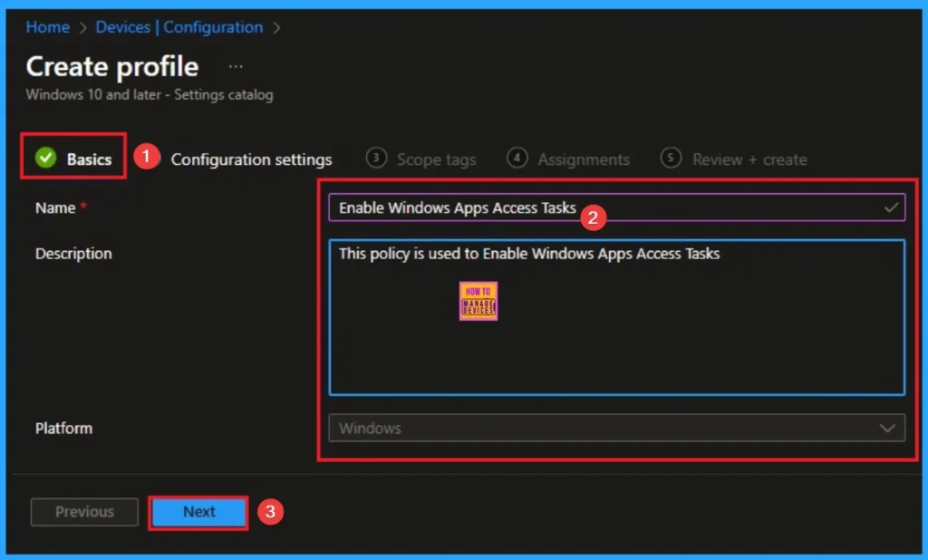Click the step 3 circle before Scope tags
928x560 pixels.
[375, 158]
